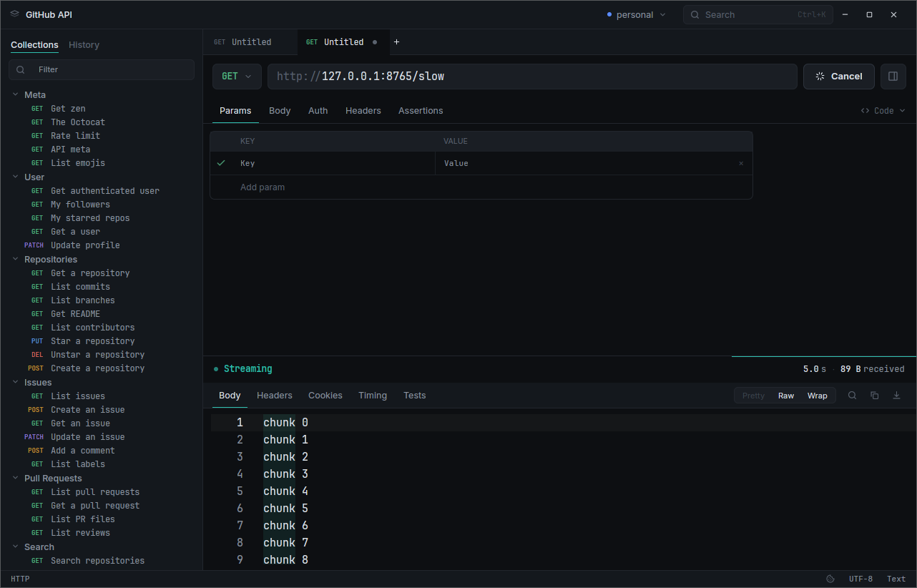This screenshot has width=917, height=588.
Task: Open the Assertions tab
Action: (x=421, y=111)
